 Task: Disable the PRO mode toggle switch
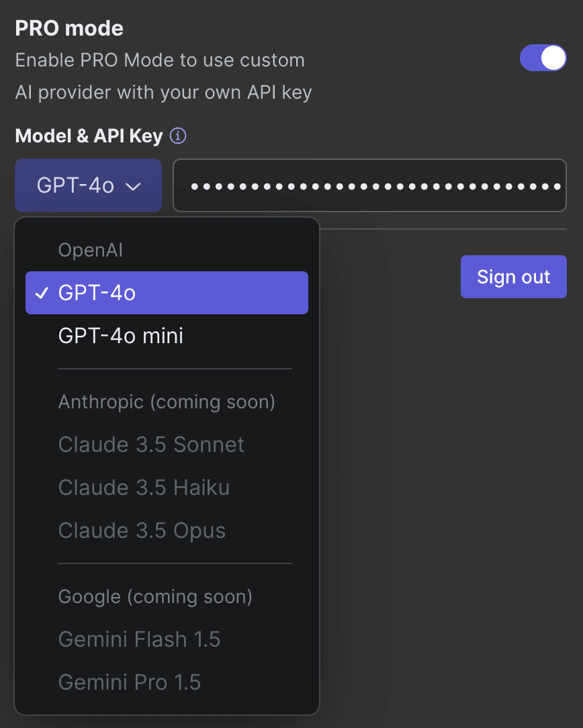click(x=543, y=58)
